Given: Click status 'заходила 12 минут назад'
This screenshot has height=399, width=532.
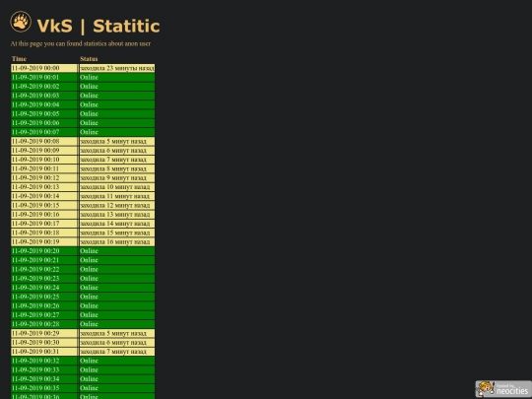Looking at the screenshot, I should point(117,205).
